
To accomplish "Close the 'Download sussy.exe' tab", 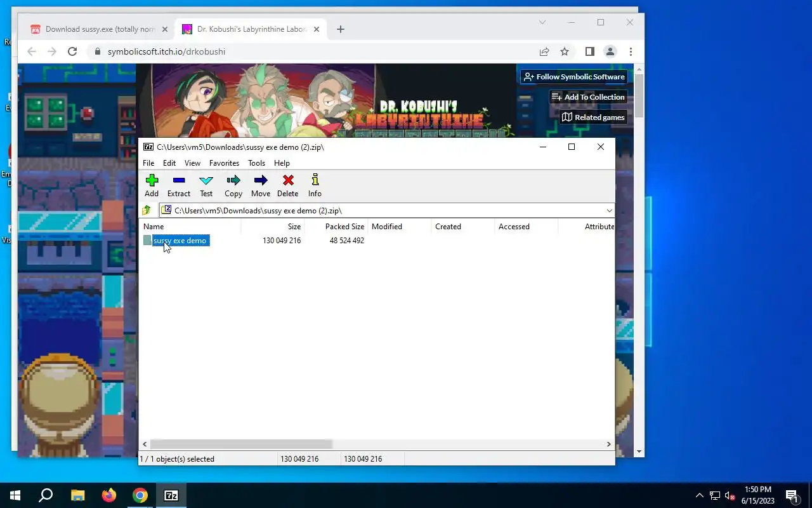I will tap(165, 29).
